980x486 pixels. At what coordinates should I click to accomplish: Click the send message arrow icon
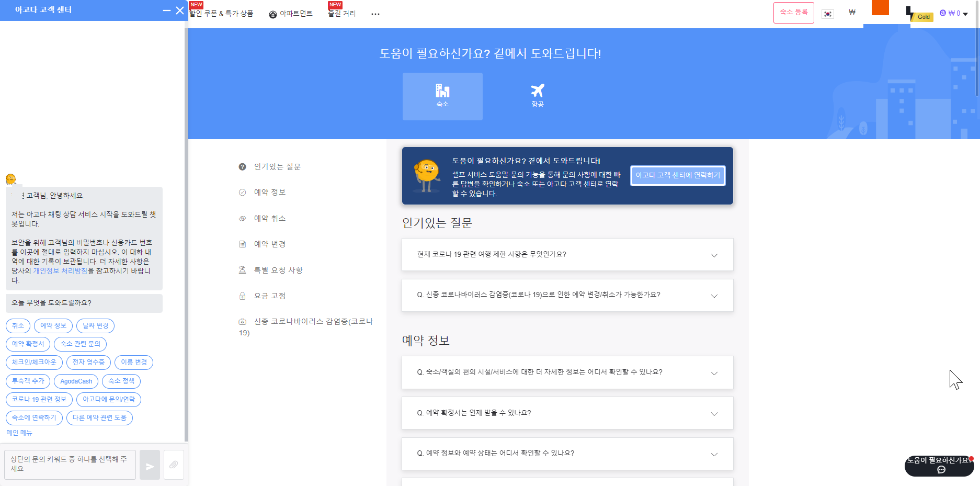pyautogui.click(x=150, y=465)
